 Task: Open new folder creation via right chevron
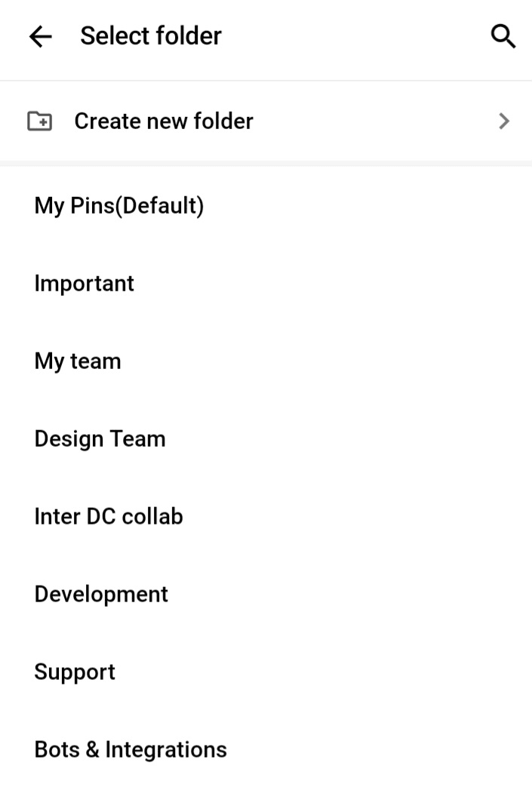click(504, 121)
